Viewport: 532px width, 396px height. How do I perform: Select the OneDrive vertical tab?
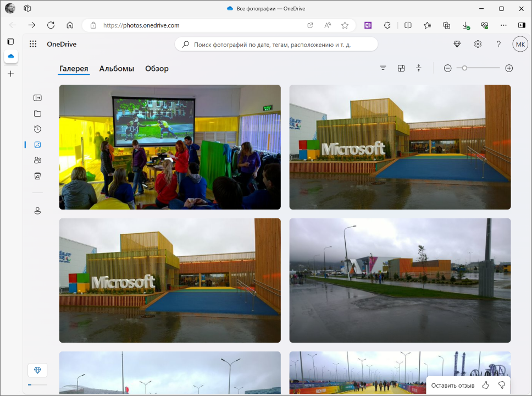pos(11,57)
